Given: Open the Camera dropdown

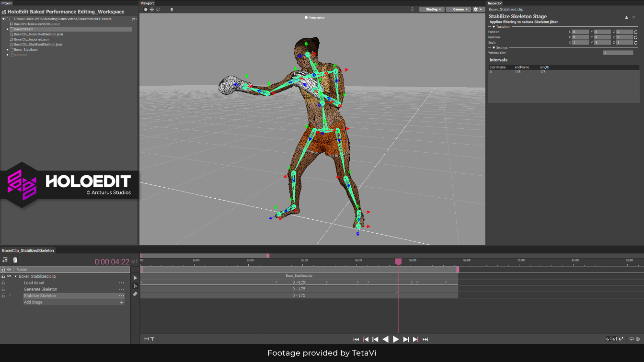Looking at the screenshot, I should [459, 9].
